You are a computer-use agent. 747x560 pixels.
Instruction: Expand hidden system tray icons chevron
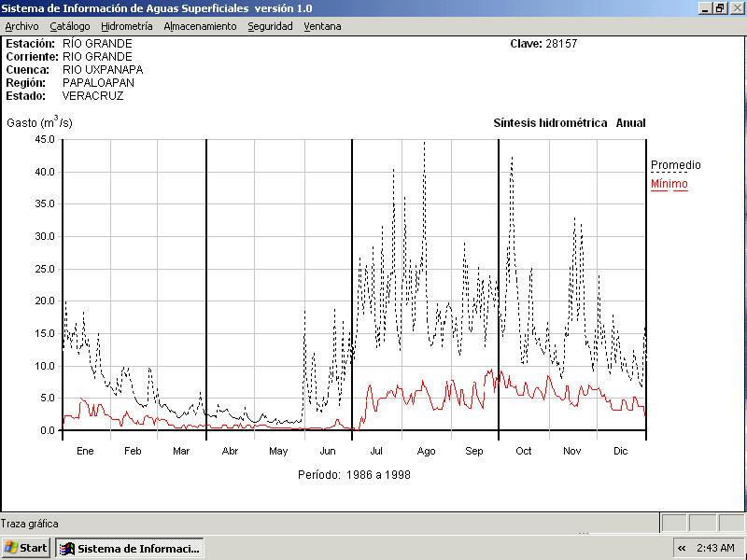point(682,548)
